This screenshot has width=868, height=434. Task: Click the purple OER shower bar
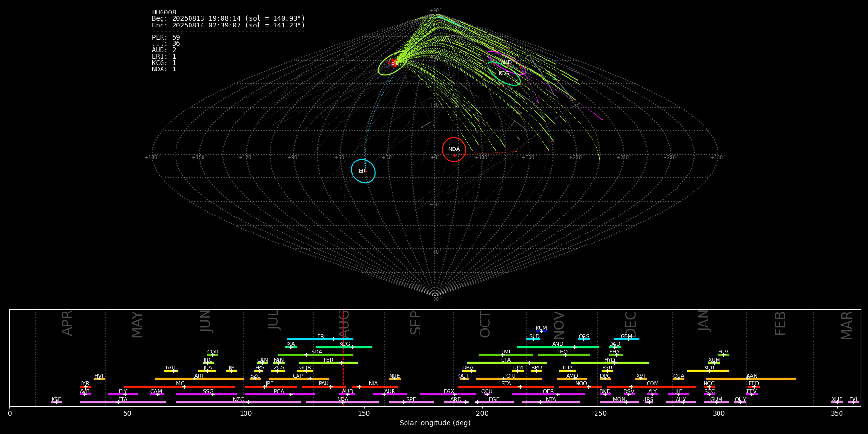548,394
